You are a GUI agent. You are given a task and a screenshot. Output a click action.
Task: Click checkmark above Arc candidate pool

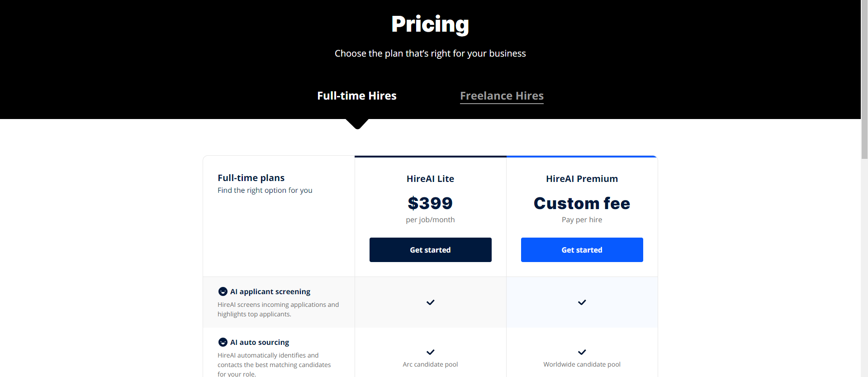coord(430,352)
